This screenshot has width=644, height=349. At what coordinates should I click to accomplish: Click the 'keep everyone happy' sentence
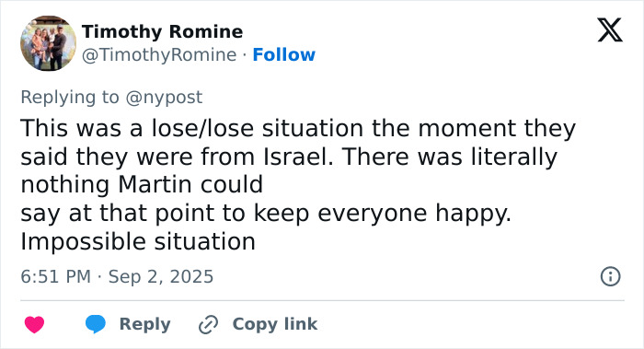click(x=383, y=213)
